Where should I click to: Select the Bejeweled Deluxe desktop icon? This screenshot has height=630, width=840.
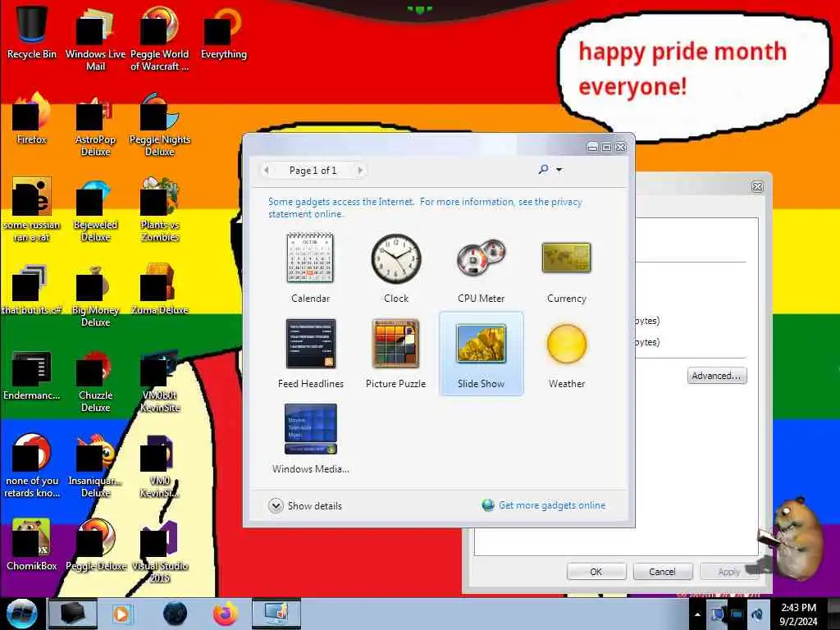[x=95, y=209]
